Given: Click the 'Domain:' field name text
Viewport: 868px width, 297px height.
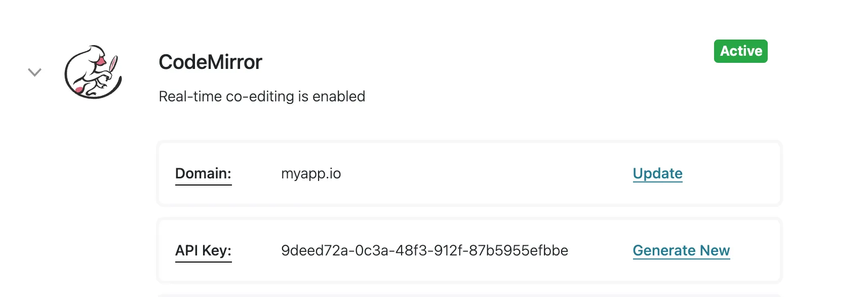Looking at the screenshot, I should click(x=203, y=173).
